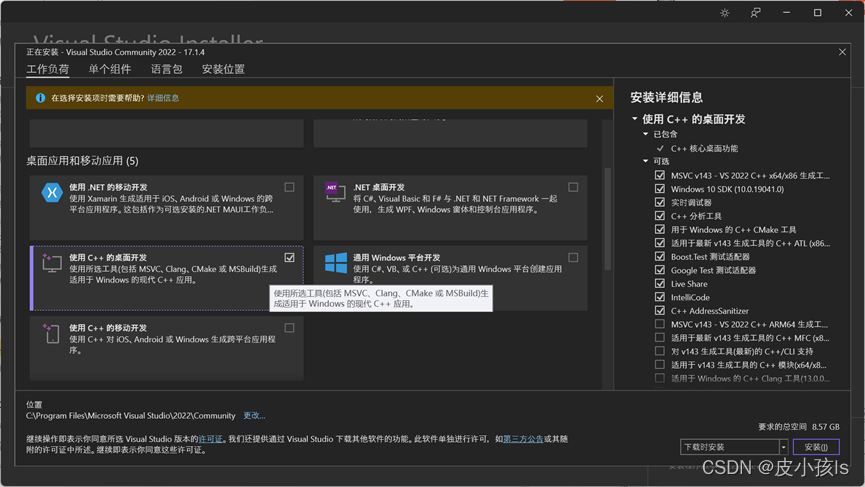Viewport: 865px width, 487px height.
Task: Collapse the 可选 section
Action: tap(645, 161)
